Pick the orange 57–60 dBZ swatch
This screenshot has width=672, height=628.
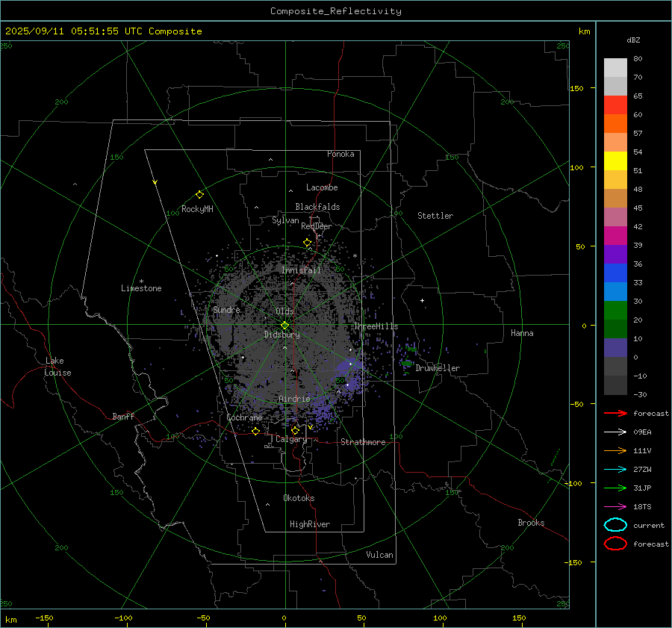coord(615,124)
